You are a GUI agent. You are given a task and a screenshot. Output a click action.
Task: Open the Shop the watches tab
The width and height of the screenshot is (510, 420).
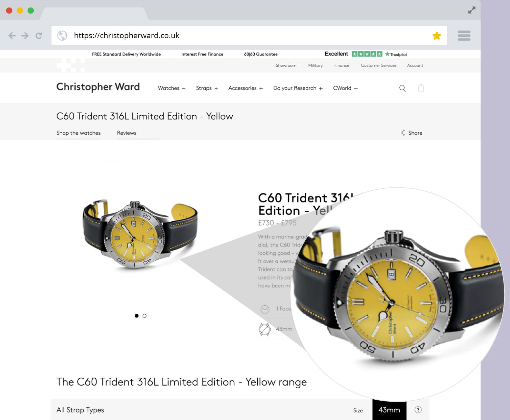pos(79,133)
